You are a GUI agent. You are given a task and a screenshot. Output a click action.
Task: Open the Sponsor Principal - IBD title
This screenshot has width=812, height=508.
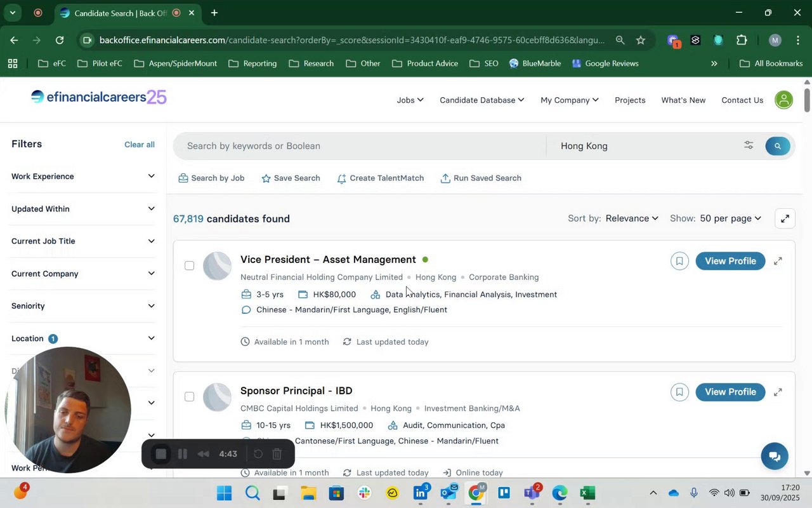tap(296, 391)
